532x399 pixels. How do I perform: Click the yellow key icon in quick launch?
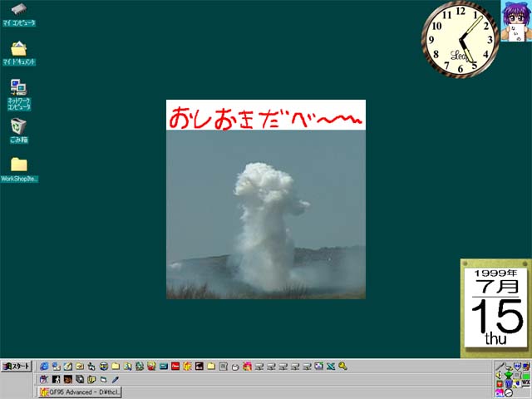pos(342,366)
